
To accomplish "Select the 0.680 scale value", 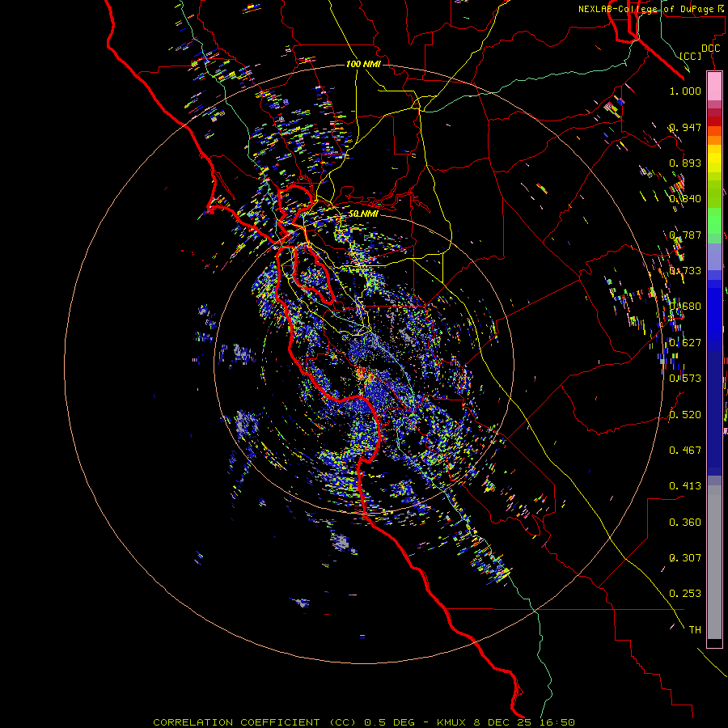I will [x=685, y=307].
